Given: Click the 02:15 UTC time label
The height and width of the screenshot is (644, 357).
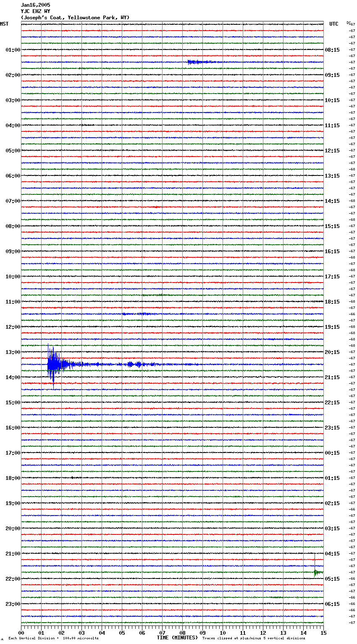Looking at the screenshot, I should tap(332, 503).
